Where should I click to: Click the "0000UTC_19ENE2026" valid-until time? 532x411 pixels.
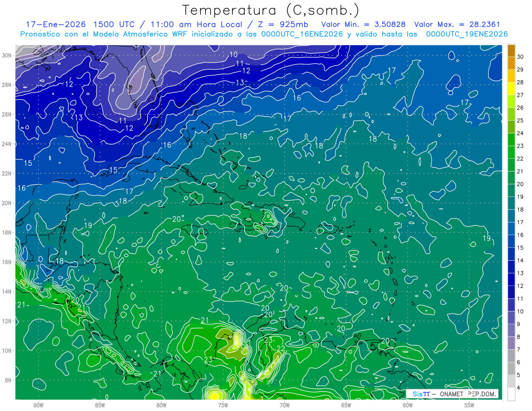point(466,34)
